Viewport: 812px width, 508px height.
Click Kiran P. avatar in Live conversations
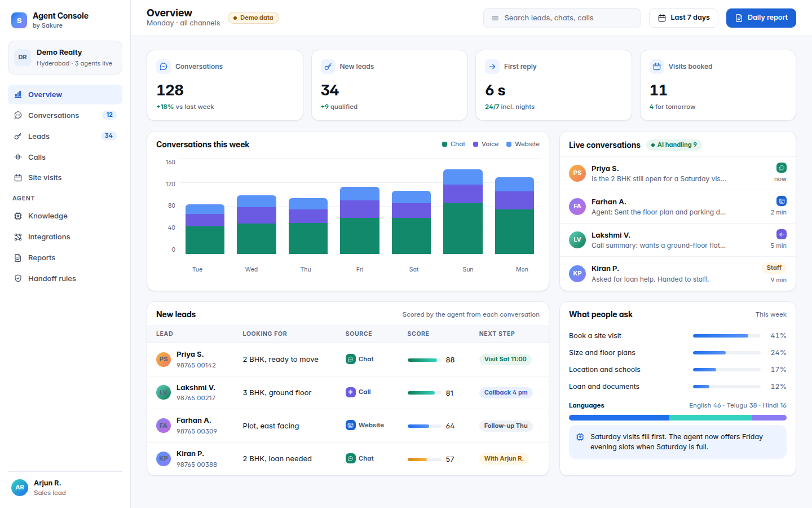(577, 274)
